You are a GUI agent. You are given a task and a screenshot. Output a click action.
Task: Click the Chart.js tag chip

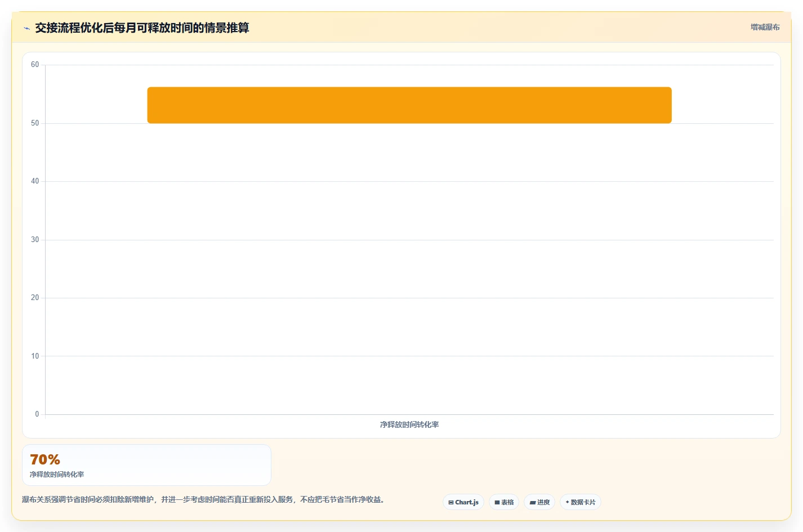point(463,502)
